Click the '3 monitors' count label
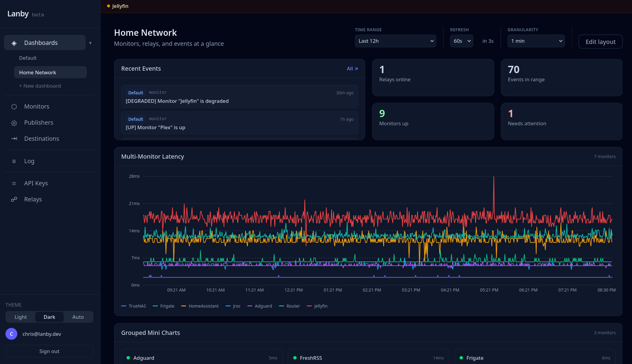The height and width of the screenshot is (364, 632). pyautogui.click(x=605, y=333)
